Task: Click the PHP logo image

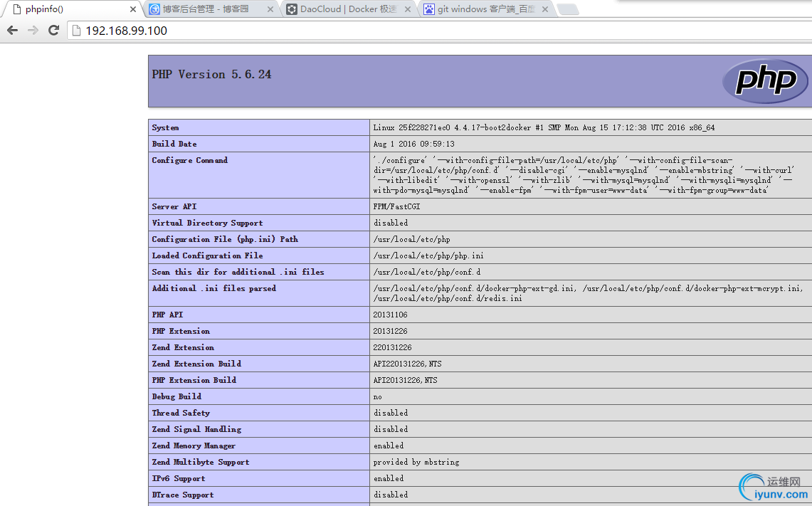Action: (x=765, y=81)
